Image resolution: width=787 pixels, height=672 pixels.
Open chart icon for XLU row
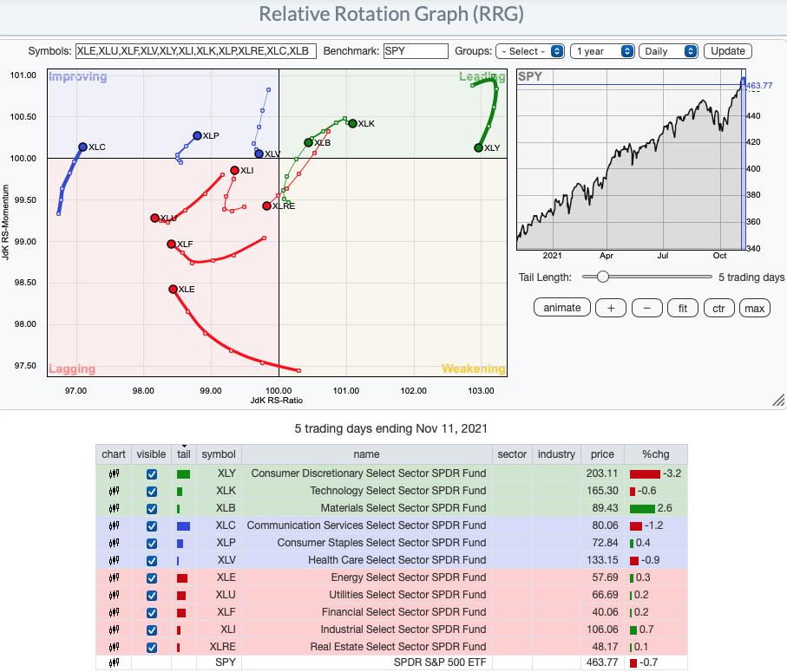tap(114, 595)
